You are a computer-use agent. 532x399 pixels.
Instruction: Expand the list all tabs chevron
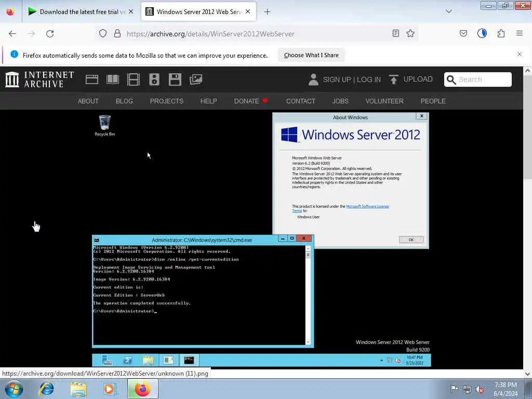pyautogui.click(x=448, y=11)
